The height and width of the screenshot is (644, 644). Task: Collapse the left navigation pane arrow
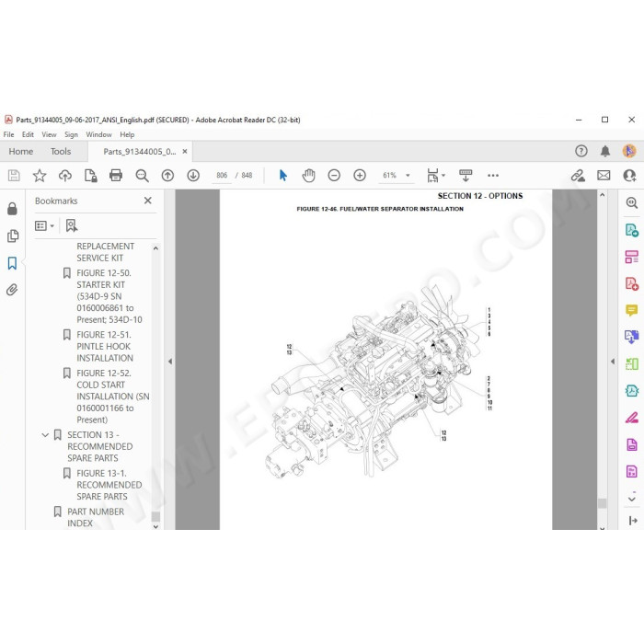click(170, 362)
